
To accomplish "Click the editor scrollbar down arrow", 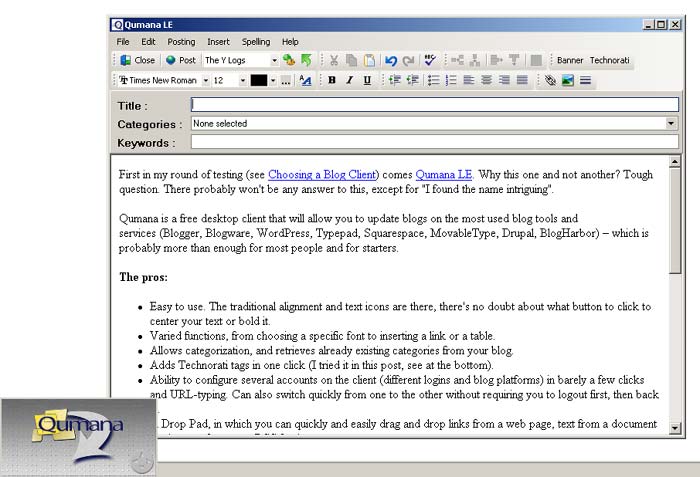I will (x=675, y=428).
